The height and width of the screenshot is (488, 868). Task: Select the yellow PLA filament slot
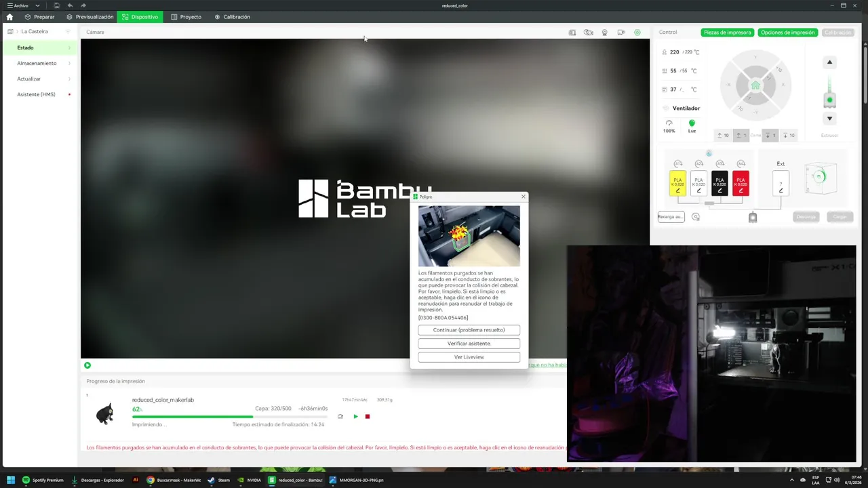[x=677, y=184]
